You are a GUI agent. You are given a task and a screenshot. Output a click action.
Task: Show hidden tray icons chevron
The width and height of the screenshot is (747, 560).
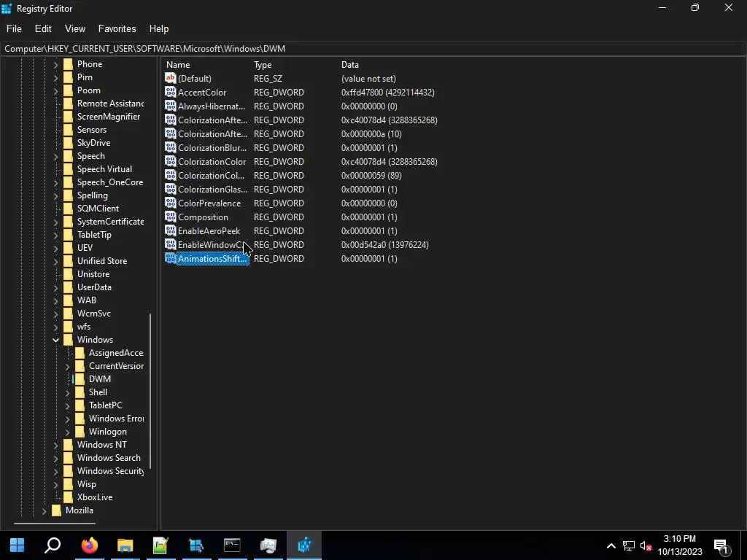[611, 545]
